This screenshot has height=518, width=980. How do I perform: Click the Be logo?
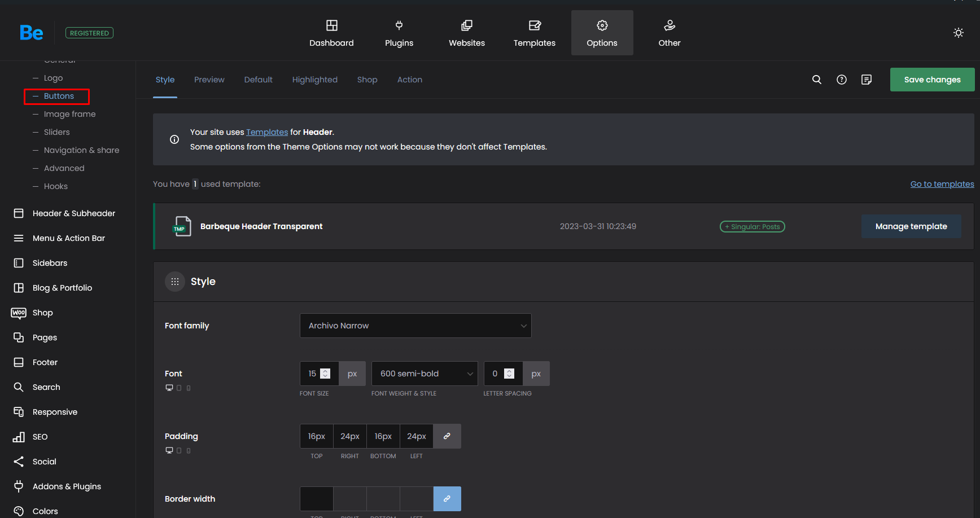tap(31, 33)
